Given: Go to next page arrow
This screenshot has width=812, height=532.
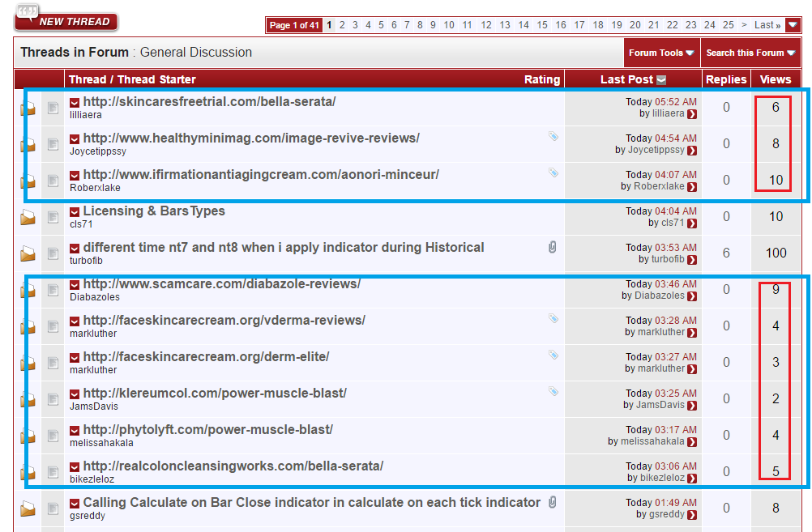Looking at the screenshot, I should coord(744,25).
